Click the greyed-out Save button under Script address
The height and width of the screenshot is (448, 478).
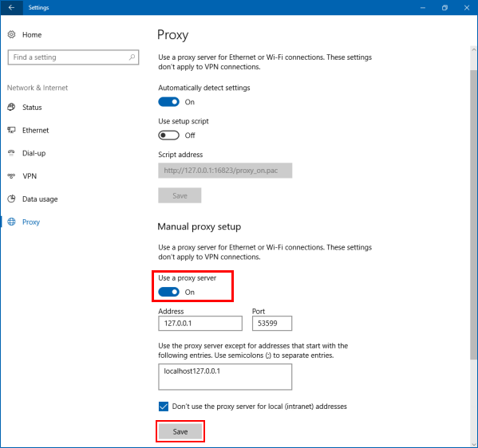[x=180, y=195]
